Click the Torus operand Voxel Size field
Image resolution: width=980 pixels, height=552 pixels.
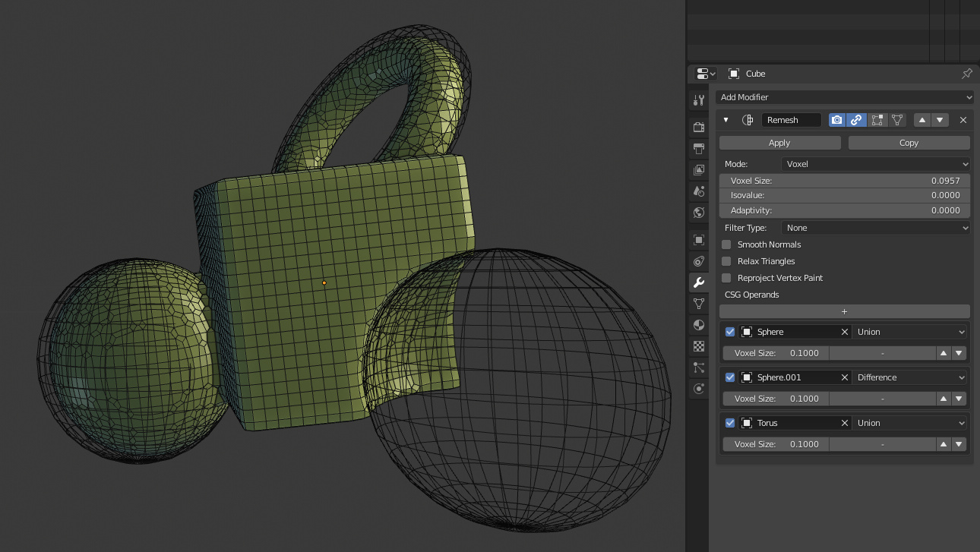tap(776, 444)
